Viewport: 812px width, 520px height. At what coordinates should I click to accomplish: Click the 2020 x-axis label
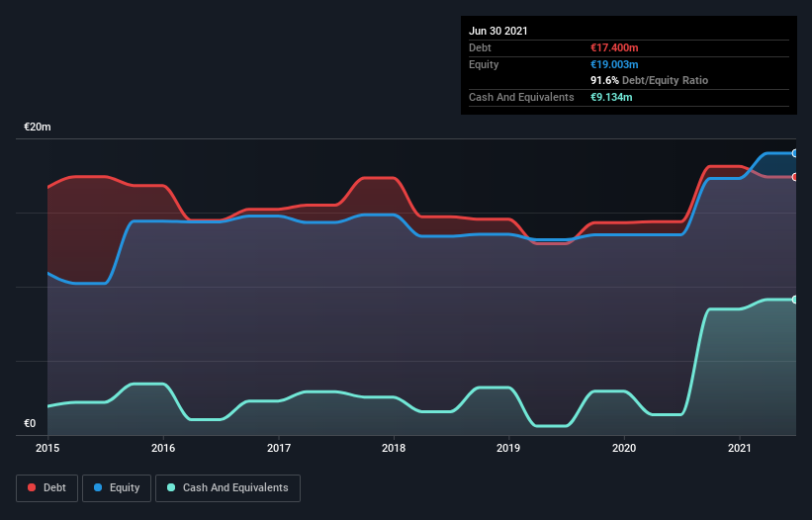coord(624,448)
